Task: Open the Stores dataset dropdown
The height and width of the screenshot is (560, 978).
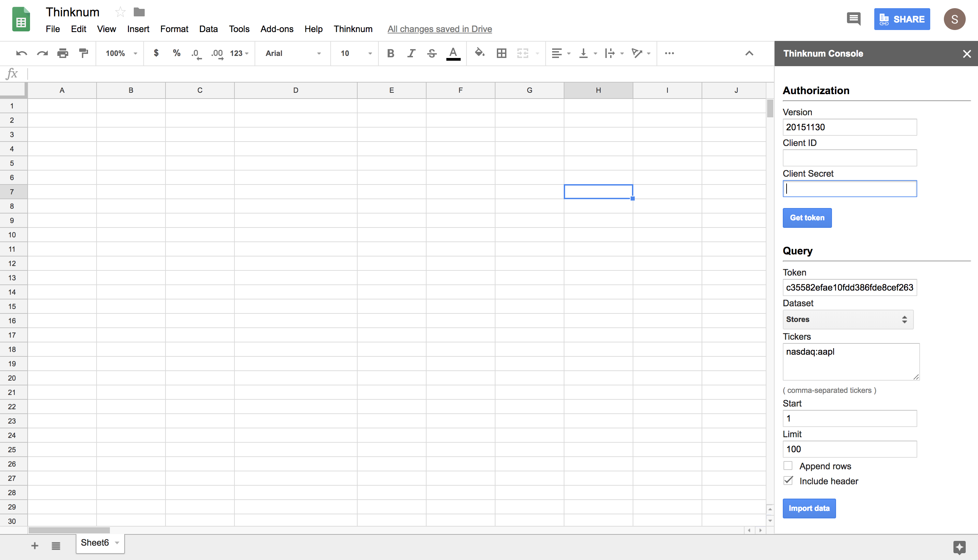Action: [848, 319]
